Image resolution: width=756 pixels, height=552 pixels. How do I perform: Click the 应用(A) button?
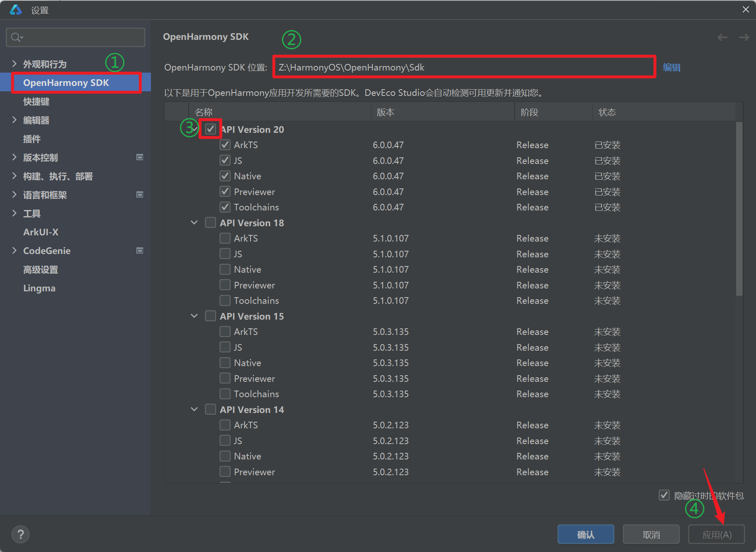[717, 534]
